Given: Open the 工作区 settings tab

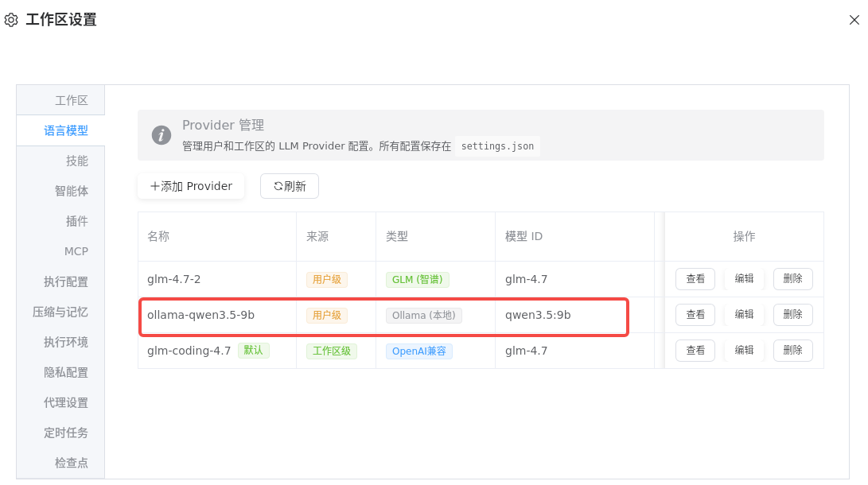Looking at the screenshot, I should (71, 100).
